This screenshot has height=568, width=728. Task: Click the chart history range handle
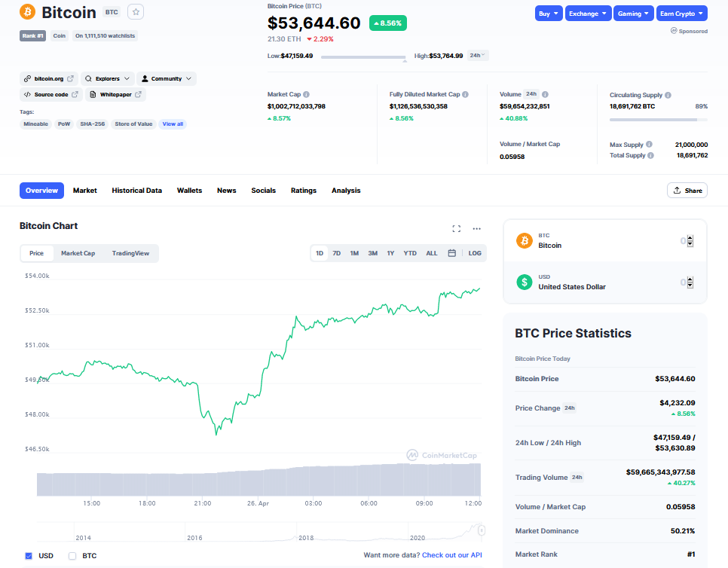482,530
